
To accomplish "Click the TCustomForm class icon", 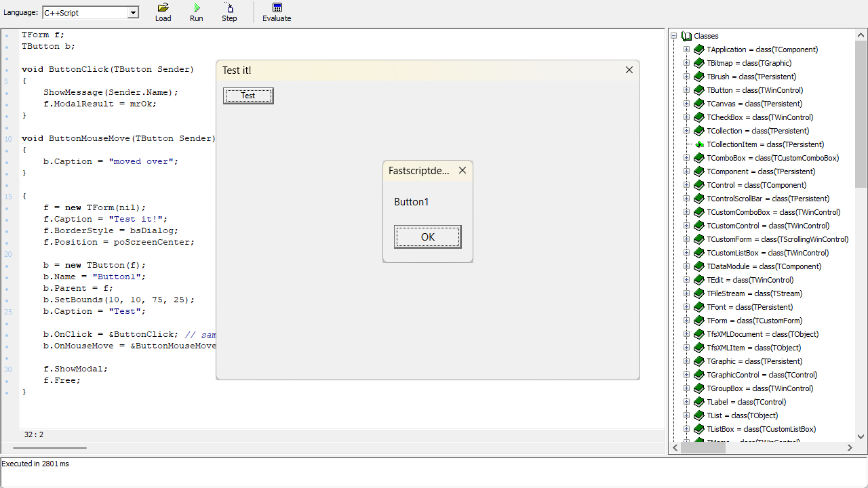I will pos(699,239).
